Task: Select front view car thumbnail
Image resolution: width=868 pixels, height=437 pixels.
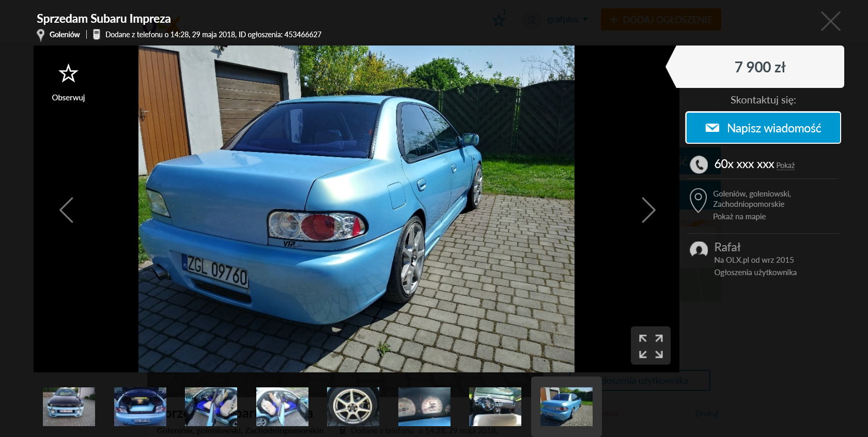Action: click(x=69, y=406)
